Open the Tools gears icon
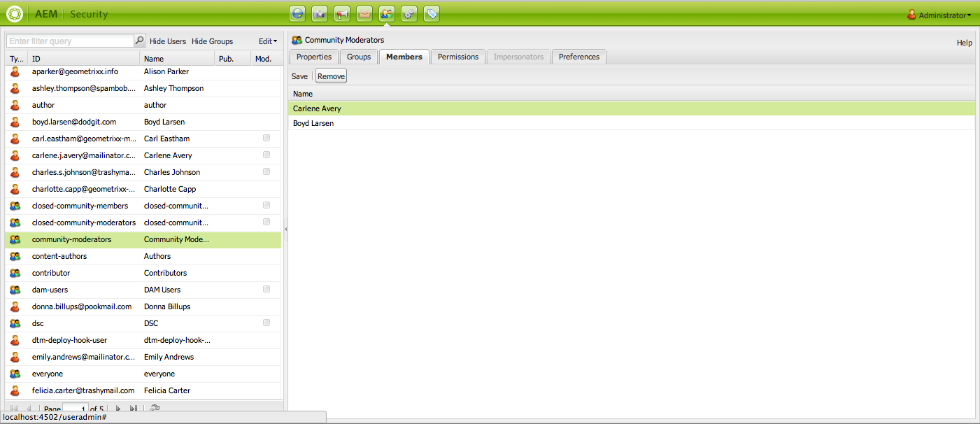Image resolution: width=980 pixels, height=424 pixels. 409,13
